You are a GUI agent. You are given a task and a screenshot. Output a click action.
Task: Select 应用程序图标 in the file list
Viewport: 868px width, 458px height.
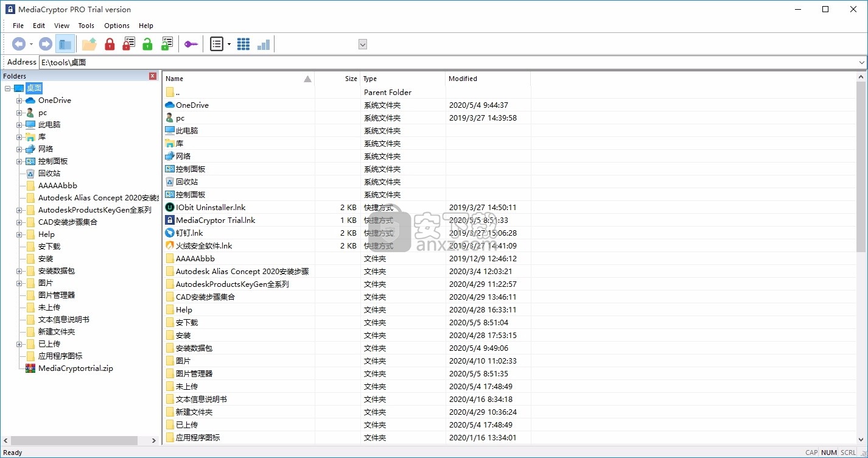(198, 438)
